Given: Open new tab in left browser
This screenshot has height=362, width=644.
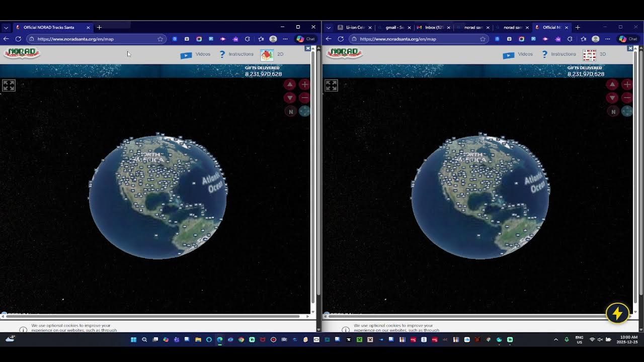Looking at the screenshot, I should pyautogui.click(x=99, y=27).
